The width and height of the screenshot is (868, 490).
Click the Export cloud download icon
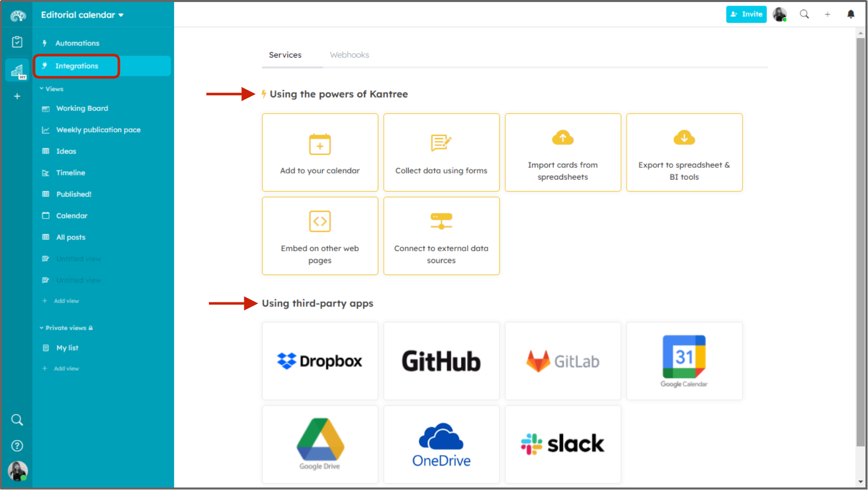click(684, 138)
